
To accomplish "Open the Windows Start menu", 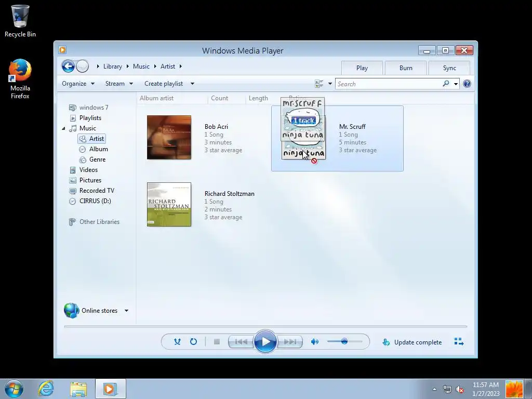I will coord(14,389).
